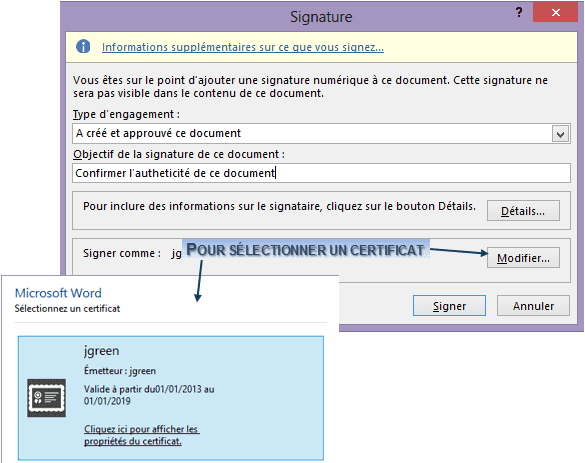Screen dimensions: 585x463
Task: Open the certificate properties link
Action: pos(141,435)
